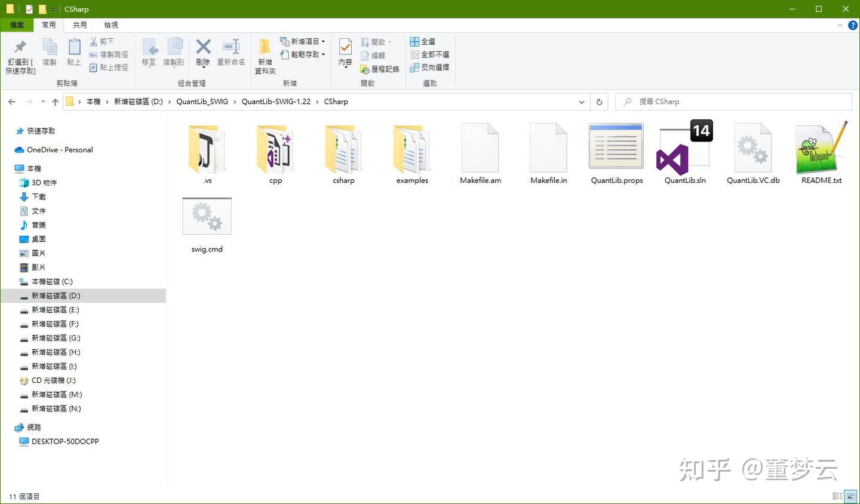Click QuantLib_SWIG in the address breadcrumb
Image resolution: width=860 pixels, height=504 pixels.
click(x=202, y=102)
